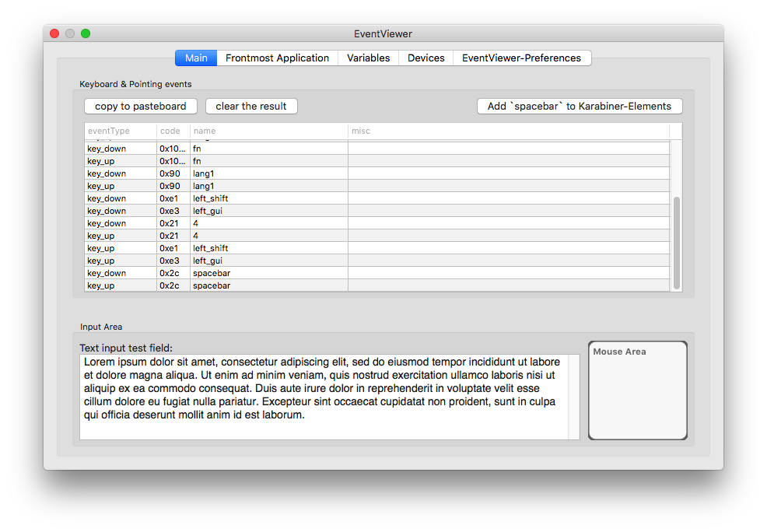Select the Variables tab
Image resolution: width=767 pixels, height=532 pixels.
click(369, 58)
